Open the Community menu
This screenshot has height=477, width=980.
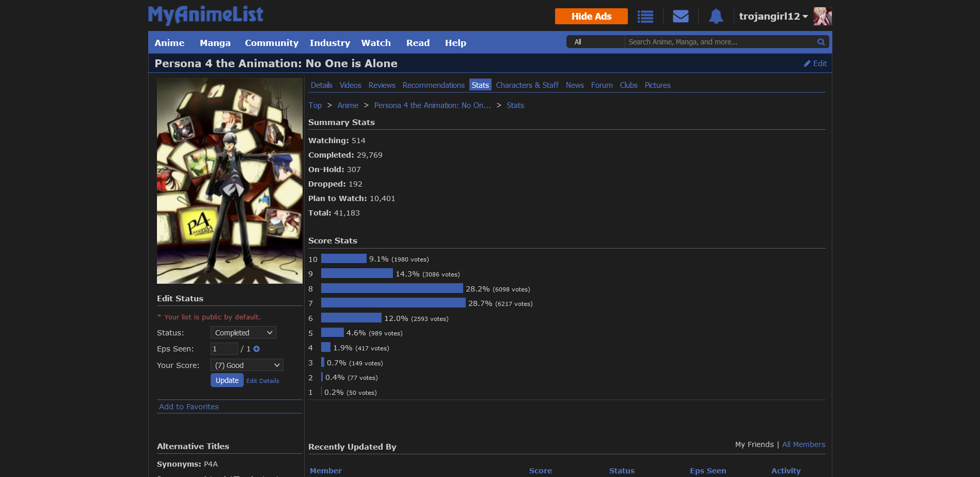click(272, 43)
